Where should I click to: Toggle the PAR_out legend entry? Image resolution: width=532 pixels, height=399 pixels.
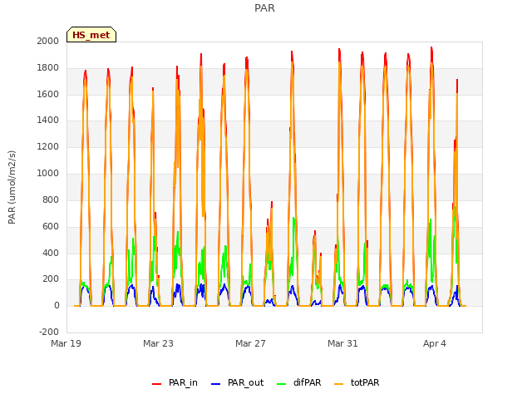pyautogui.click(x=237, y=382)
